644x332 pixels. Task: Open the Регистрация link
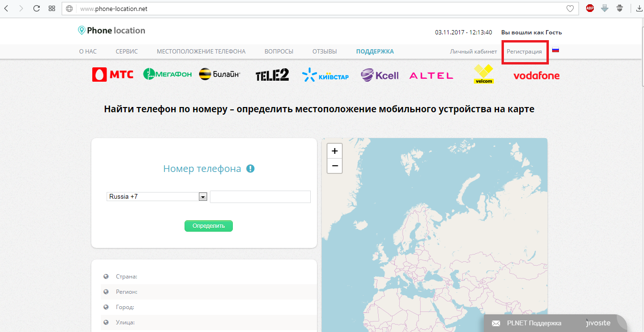tap(524, 52)
